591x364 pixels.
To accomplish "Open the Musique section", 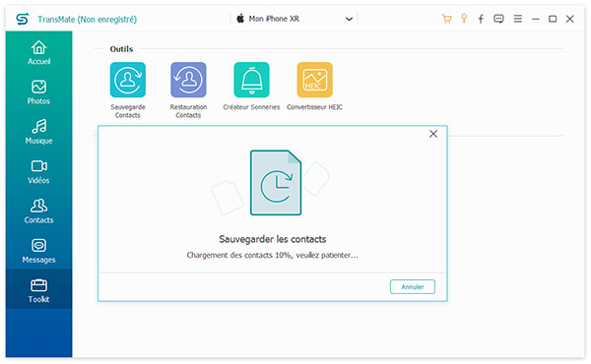I will 38,132.
